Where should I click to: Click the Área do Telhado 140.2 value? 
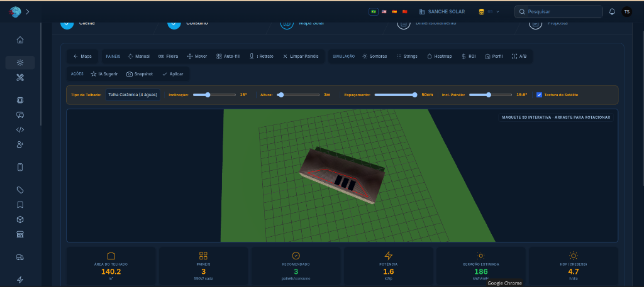coord(111,271)
